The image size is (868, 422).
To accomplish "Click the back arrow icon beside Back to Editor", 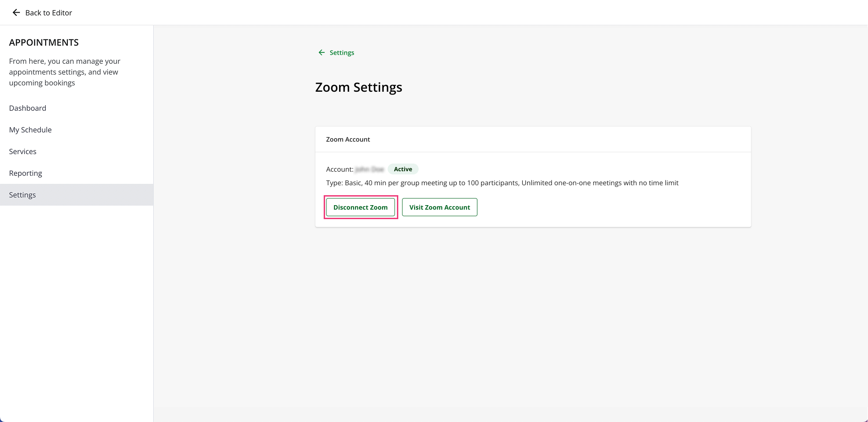I will point(16,13).
